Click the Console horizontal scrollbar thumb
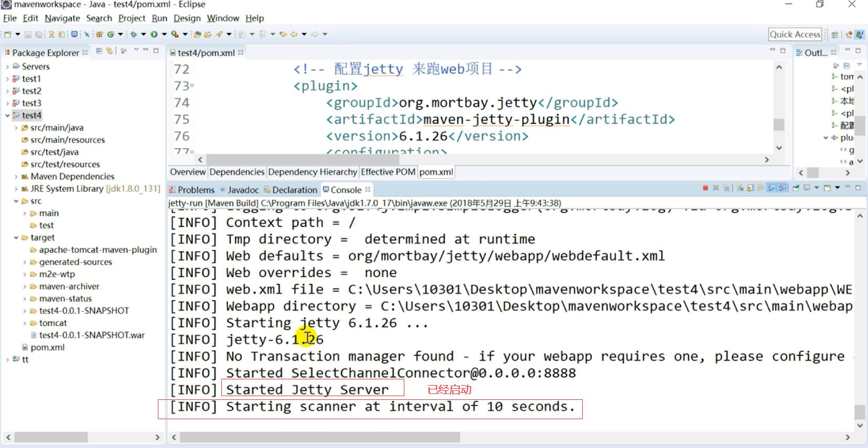The image size is (868, 448). point(319,437)
